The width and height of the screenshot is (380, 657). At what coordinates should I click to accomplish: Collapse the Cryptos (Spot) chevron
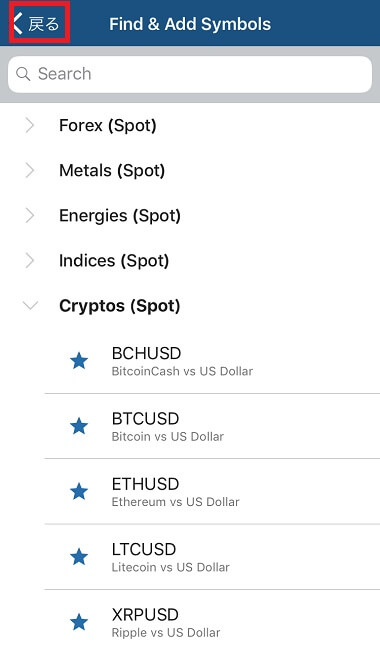pos(30,305)
